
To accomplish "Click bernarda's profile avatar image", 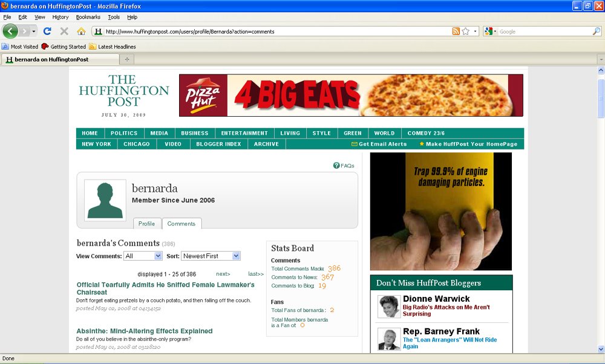I will (x=105, y=200).
